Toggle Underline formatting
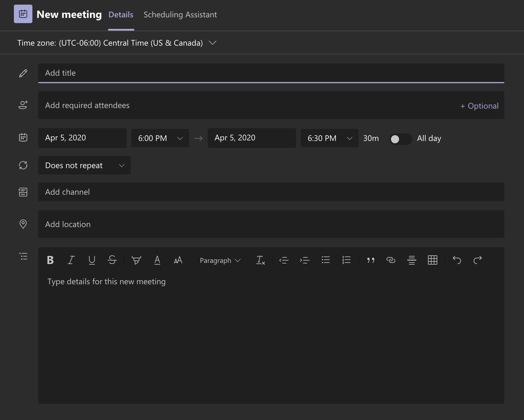The width and height of the screenshot is (524, 420). pyautogui.click(x=92, y=260)
